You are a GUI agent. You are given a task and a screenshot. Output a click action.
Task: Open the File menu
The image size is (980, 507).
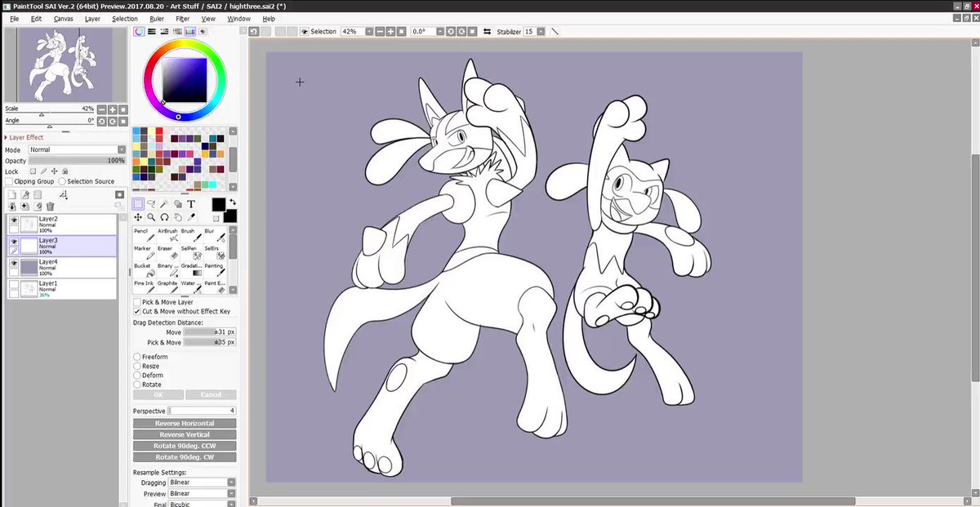[15, 18]
